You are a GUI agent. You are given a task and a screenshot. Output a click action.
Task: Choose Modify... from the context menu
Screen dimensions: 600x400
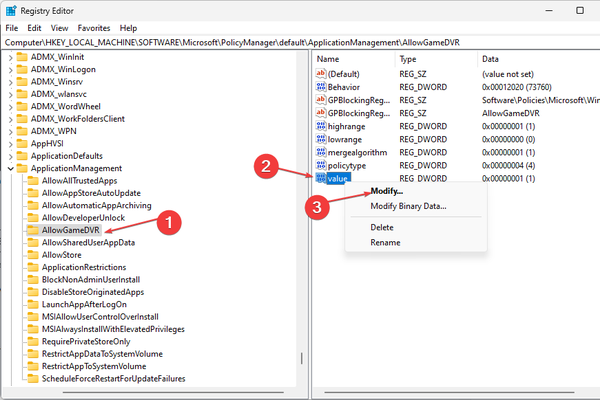click(386, 191)
